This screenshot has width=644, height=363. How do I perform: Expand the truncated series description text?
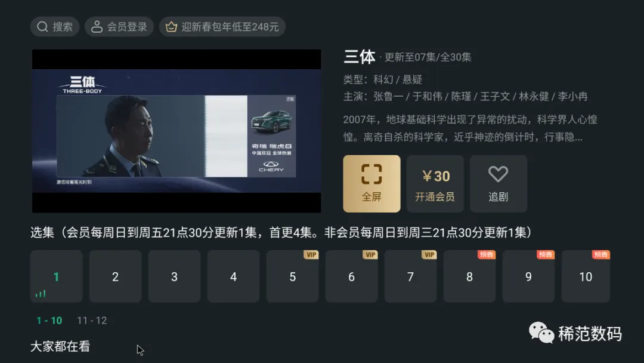(x=470, y=128)
